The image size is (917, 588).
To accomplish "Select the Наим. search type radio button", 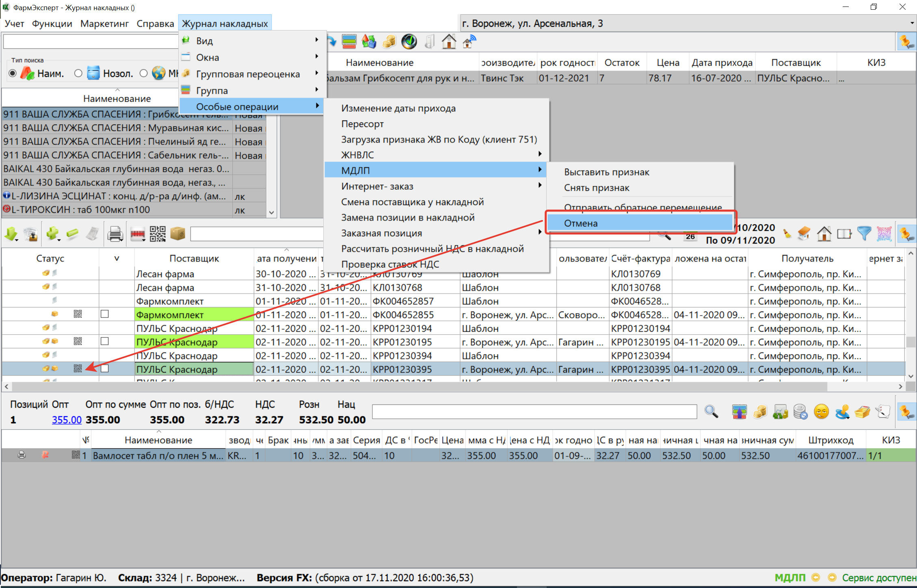I will [13, 73].
